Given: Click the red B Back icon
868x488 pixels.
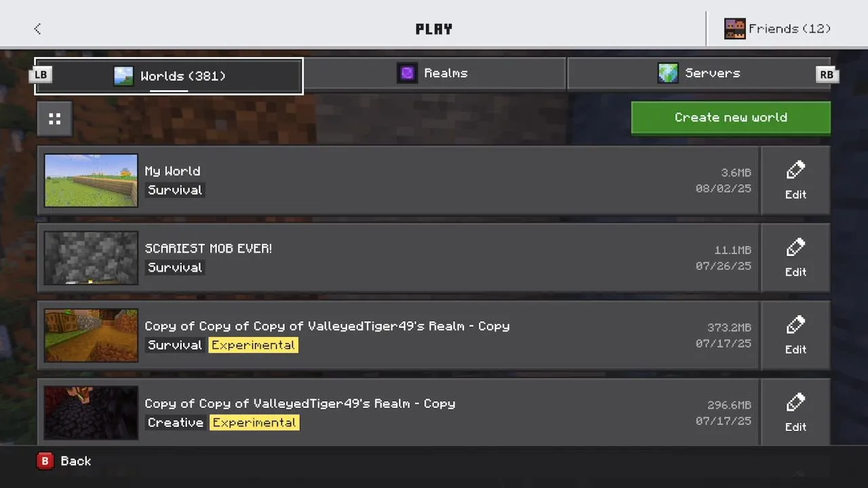Looking at the screenshot, I should tap(45, 461).
